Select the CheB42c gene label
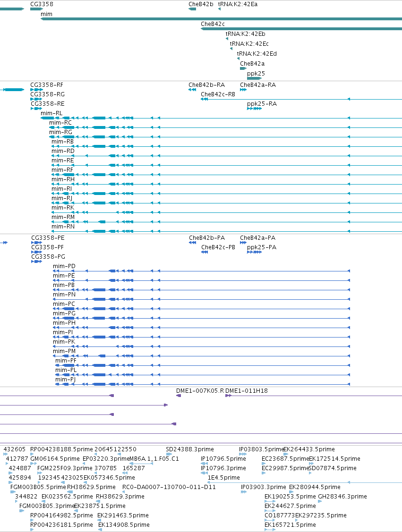The width and height of the screenshot is (402, 532). coord(213,24)
